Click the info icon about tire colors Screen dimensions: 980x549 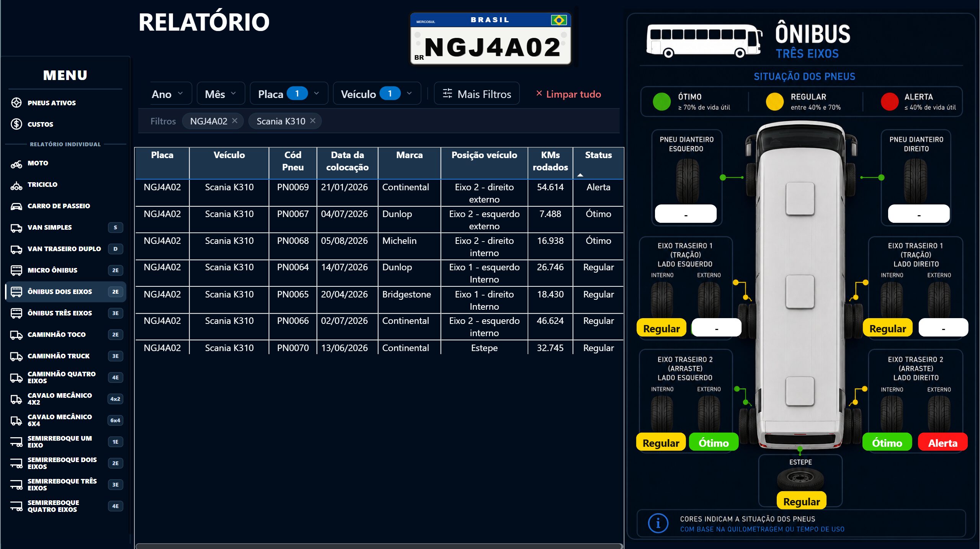click(658, 523)
